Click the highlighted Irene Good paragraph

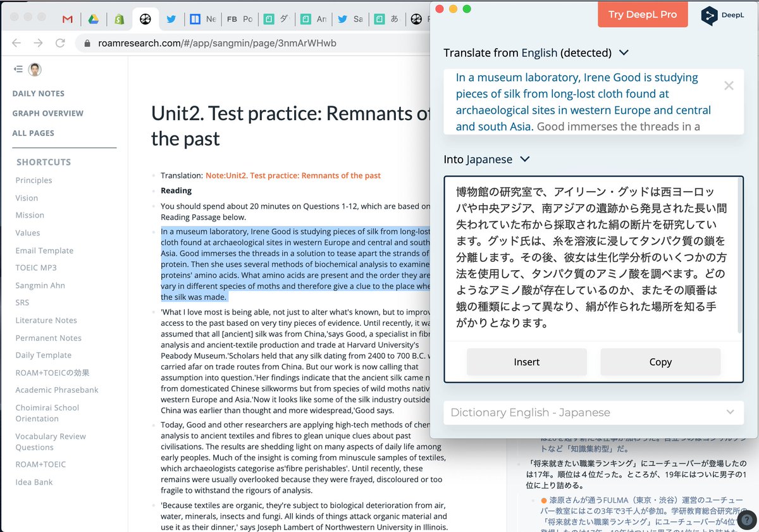(x=295, y=264)
